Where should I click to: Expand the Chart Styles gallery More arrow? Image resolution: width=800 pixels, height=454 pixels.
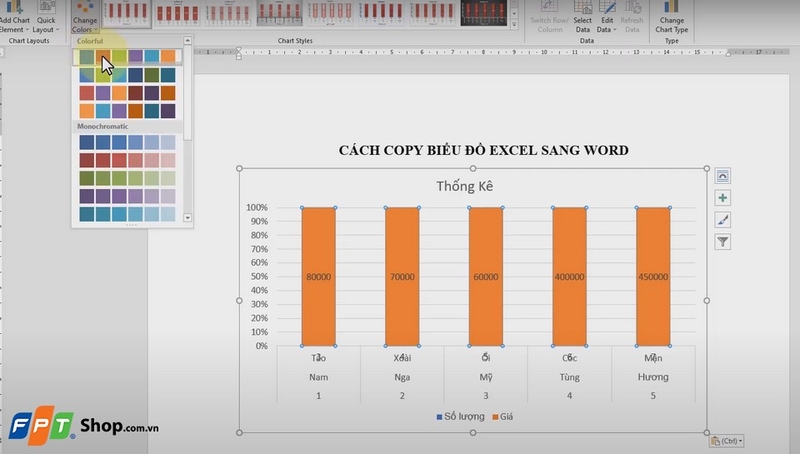(514, 24)
